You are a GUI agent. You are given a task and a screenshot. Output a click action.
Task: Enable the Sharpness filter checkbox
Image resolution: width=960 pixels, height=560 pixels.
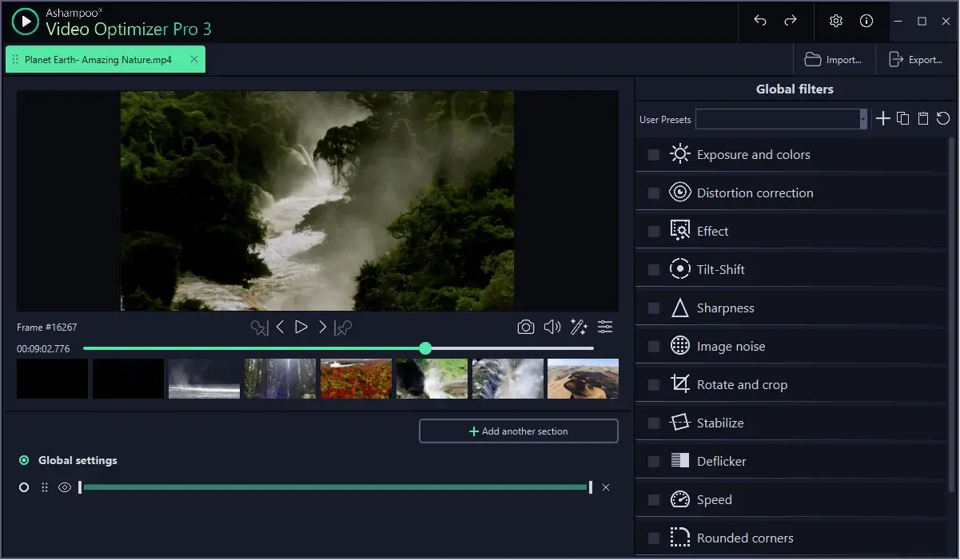pos(653,308)
